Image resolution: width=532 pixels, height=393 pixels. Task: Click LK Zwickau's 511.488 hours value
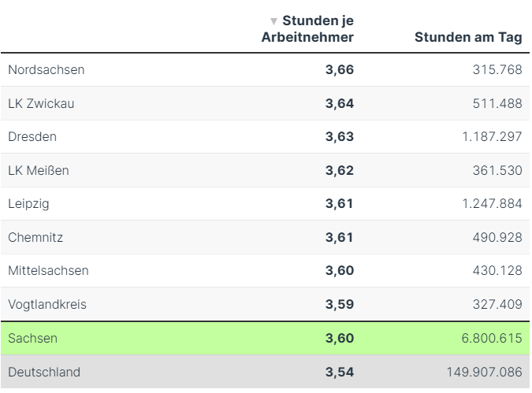tap(497, 103)
